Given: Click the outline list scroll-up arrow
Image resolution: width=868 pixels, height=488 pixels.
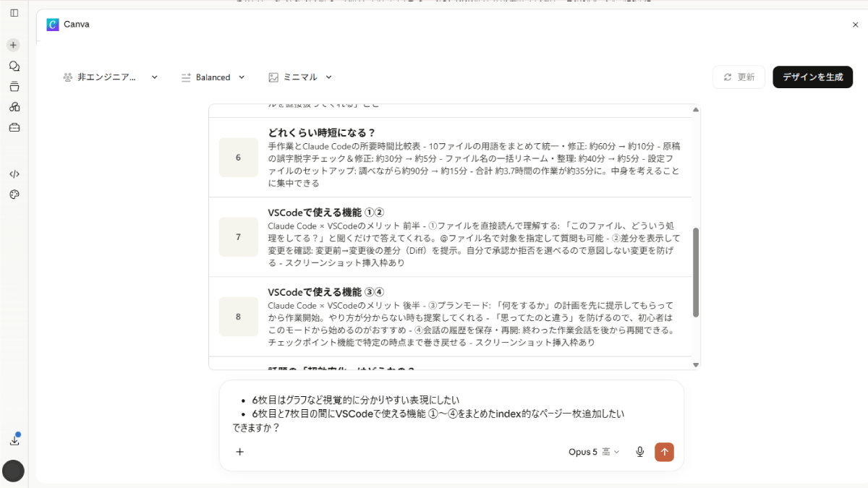Looking at the screenshot, I should pos(696,110).
